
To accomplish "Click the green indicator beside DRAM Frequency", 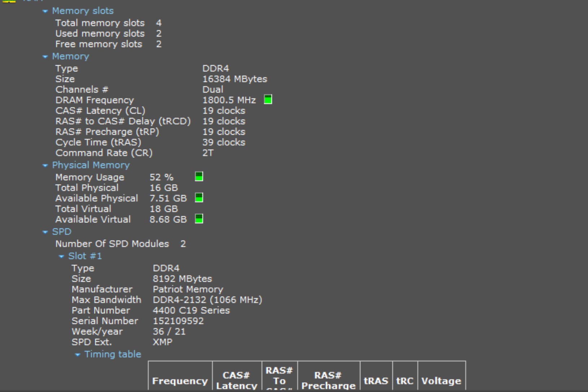I will click(268, 100).
